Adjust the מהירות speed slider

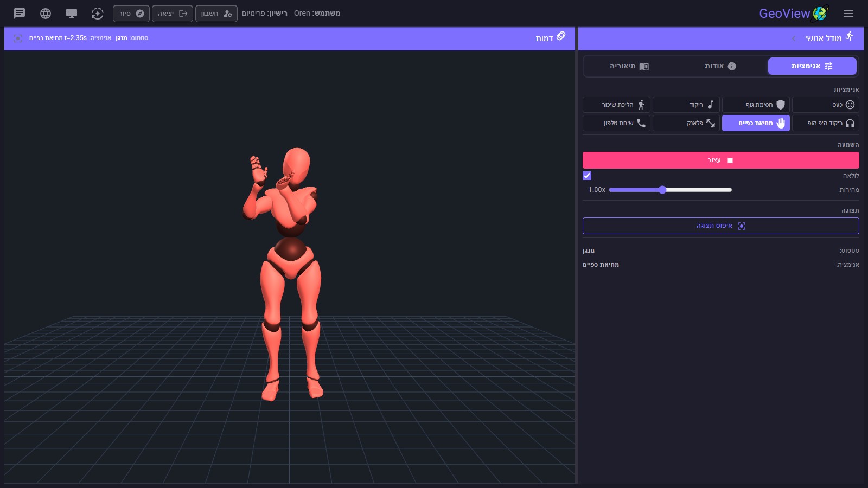tap(671, 190)
